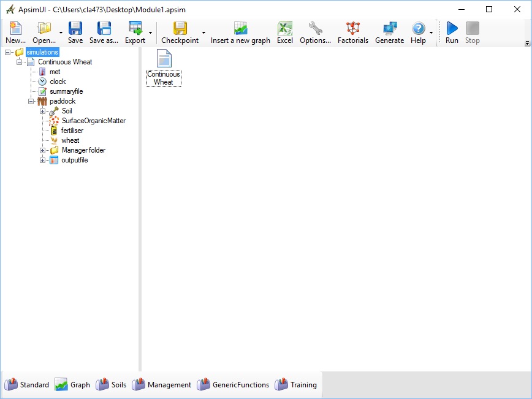The image size is (532, 399).
Task: Open the toolbar overflow arrow at far right
Action: tap(527, 43)
